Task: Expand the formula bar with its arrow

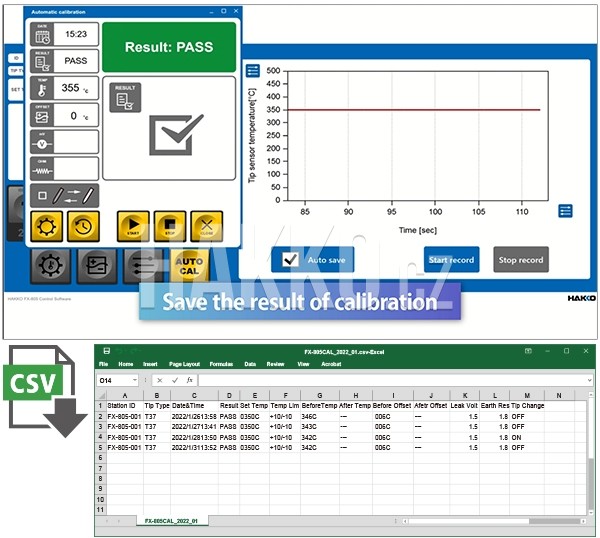Action: 589,380
